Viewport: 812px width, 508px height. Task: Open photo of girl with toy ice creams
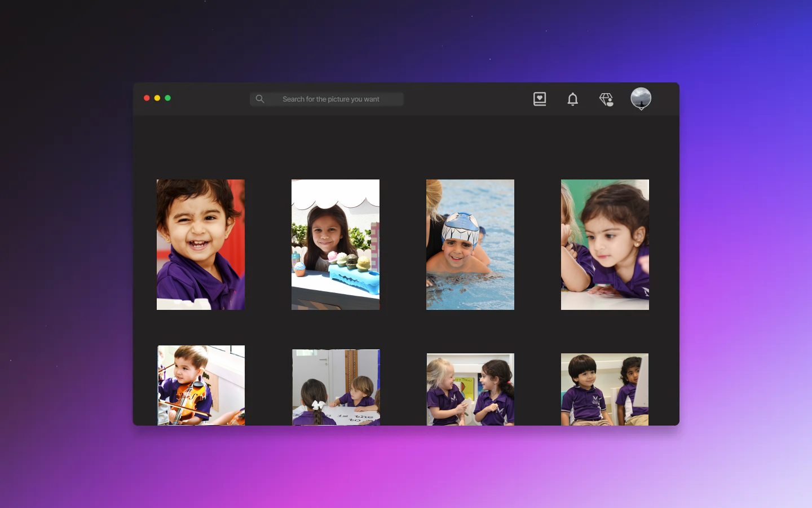[x=336, y=244]
